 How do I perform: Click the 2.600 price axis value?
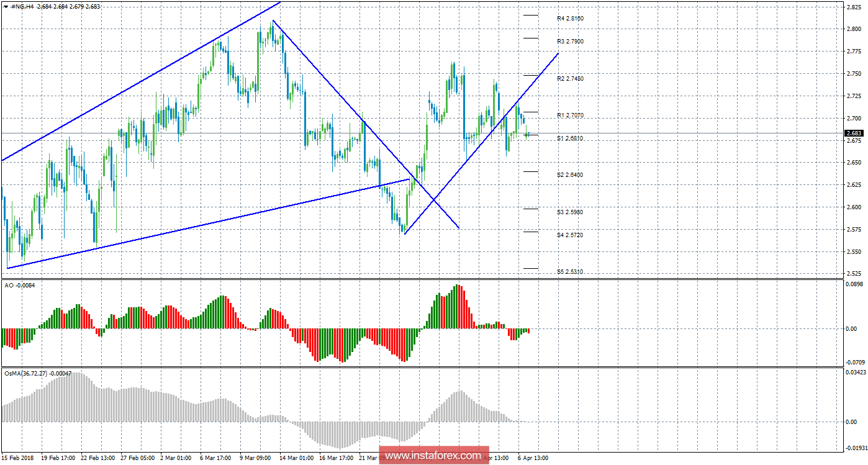pos(853,207)
